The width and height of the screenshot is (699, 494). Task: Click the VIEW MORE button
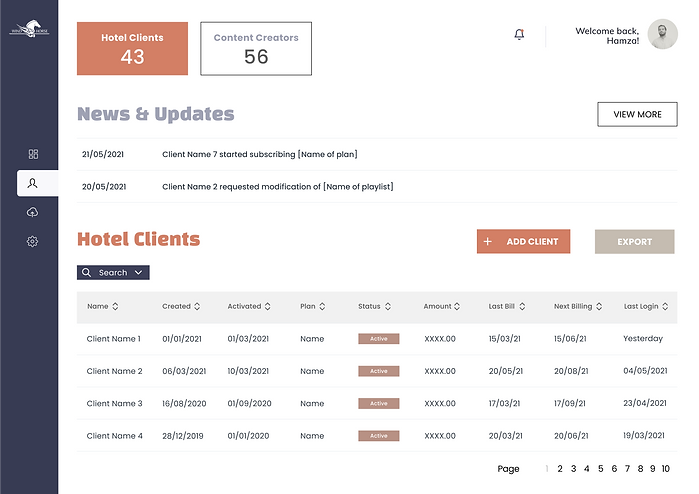click(637, 114)
